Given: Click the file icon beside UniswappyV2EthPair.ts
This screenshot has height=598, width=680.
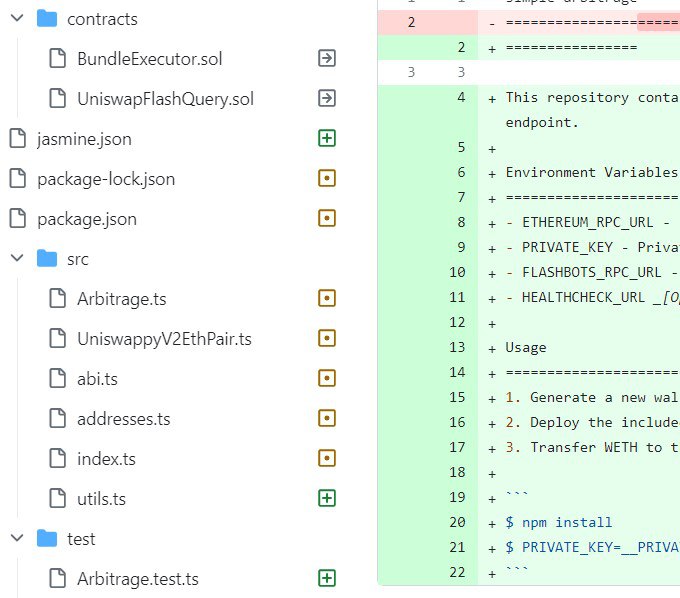Looking at the screenshot, I should 58,338.
